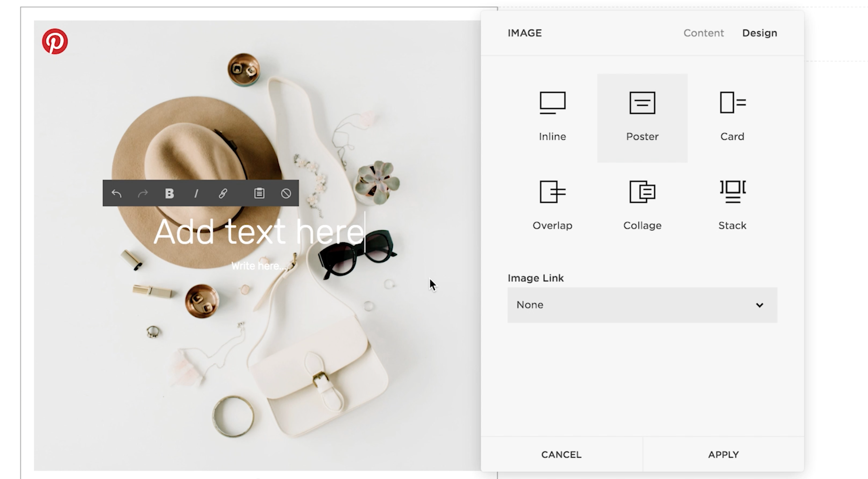This screenshot has height=479, width=868.
Task: Click the undo arrow in text toolbar
Action: (116, 193)
